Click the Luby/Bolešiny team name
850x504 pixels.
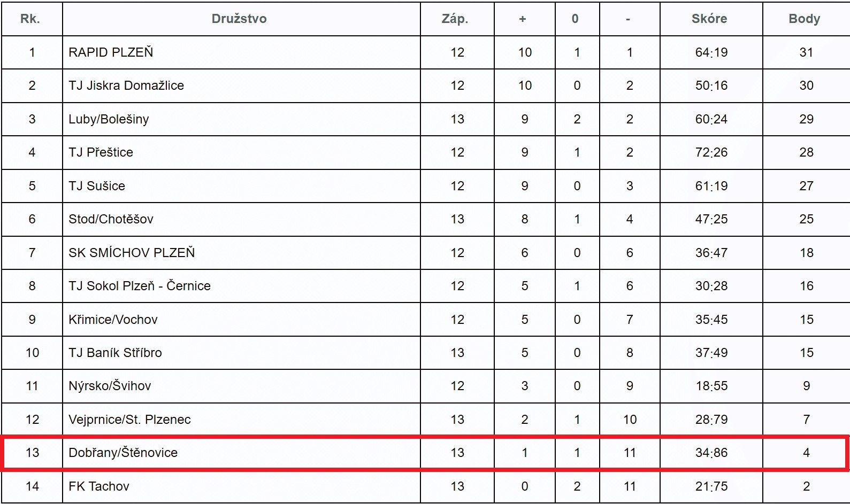click(109, 119)
